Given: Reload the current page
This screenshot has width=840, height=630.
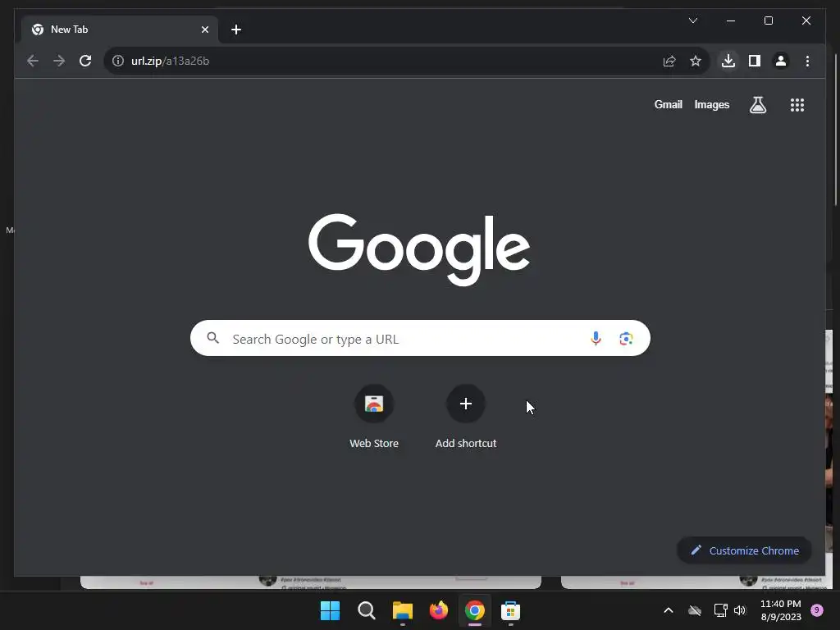Looking at the screenshot, I should pyautogui.click(x=85, y=61).
